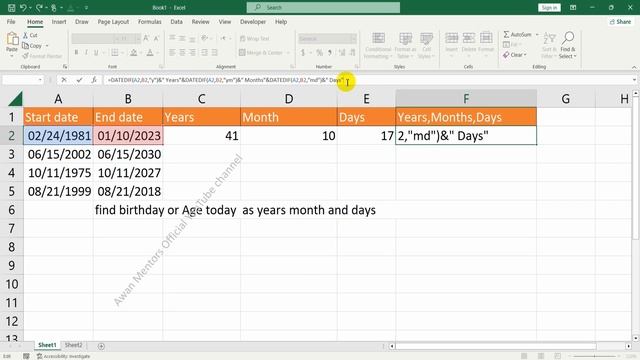Open the View tab

pos(224,22)
